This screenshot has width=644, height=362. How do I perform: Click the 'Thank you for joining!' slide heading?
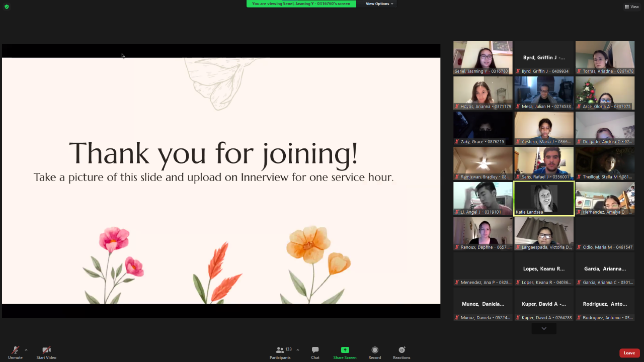[x=213, y=153]
